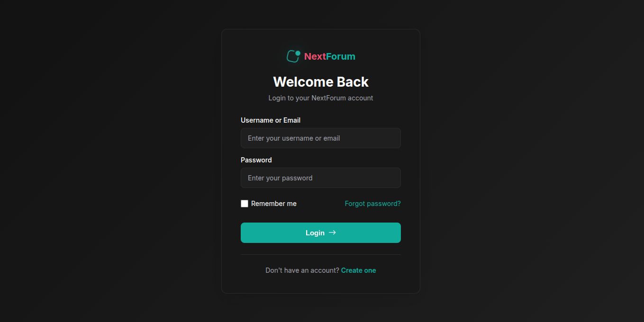Click the Password field label
Image resolution: width=644 pixels, height=322 pixels.
coord(256,160)
